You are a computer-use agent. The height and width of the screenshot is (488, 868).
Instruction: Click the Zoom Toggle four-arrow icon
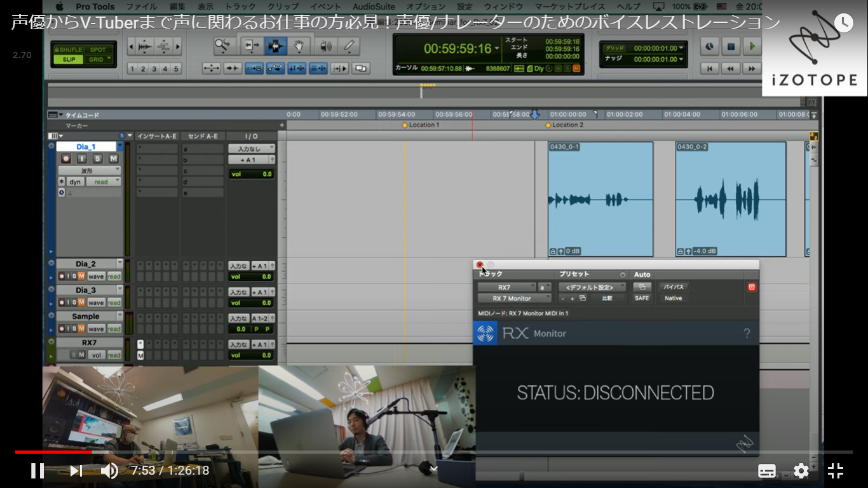pyautogui.click(x=212, y=69)
